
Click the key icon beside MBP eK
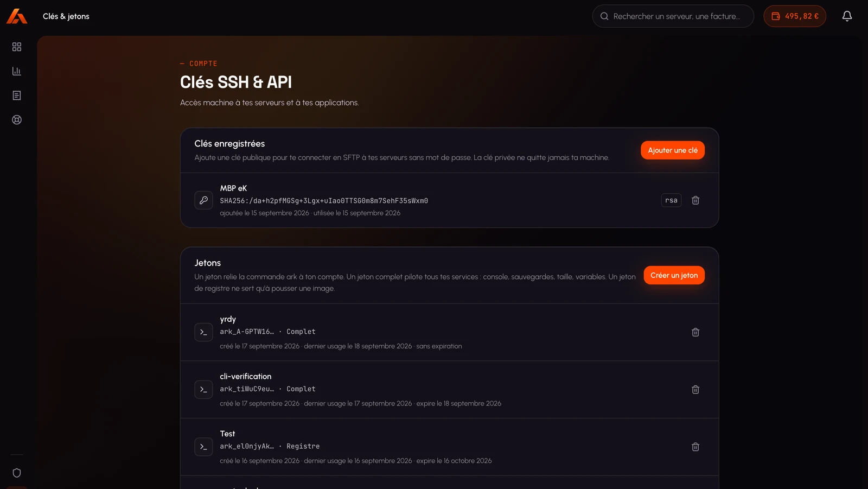click(203, 200)
